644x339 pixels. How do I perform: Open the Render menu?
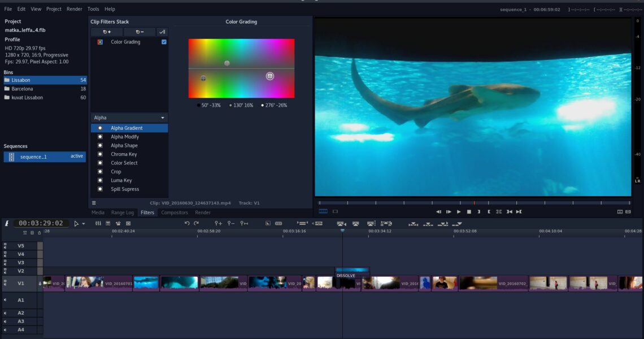tap(74, 9)
